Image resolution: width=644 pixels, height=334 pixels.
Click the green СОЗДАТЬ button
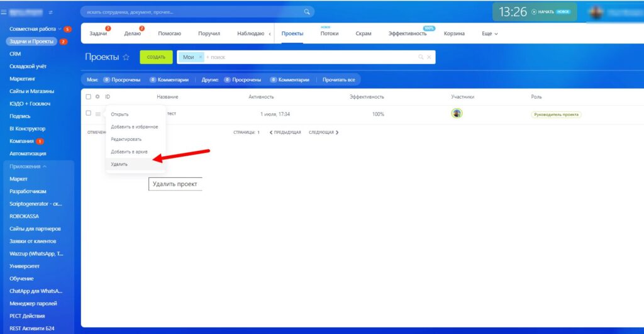click(156, 57)
